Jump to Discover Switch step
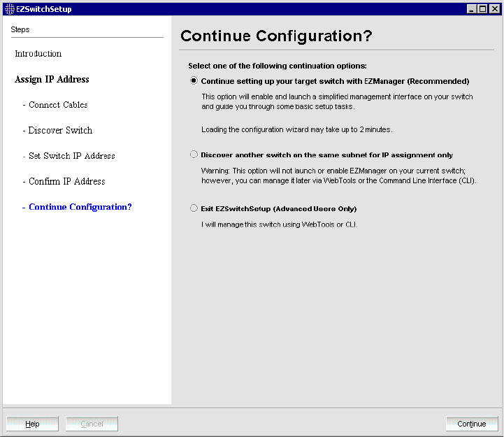504x437 pixels. point(60,130)
